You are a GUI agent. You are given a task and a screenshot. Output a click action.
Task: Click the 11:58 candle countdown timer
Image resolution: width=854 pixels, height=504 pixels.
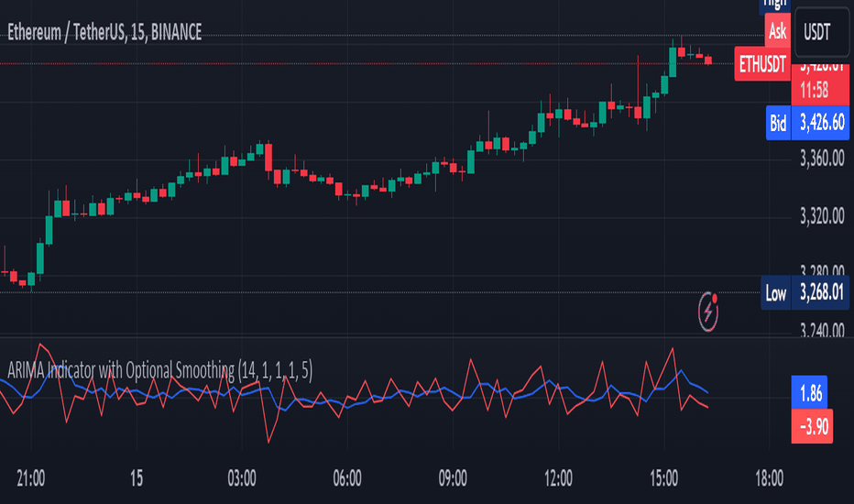tap(815, 91)
